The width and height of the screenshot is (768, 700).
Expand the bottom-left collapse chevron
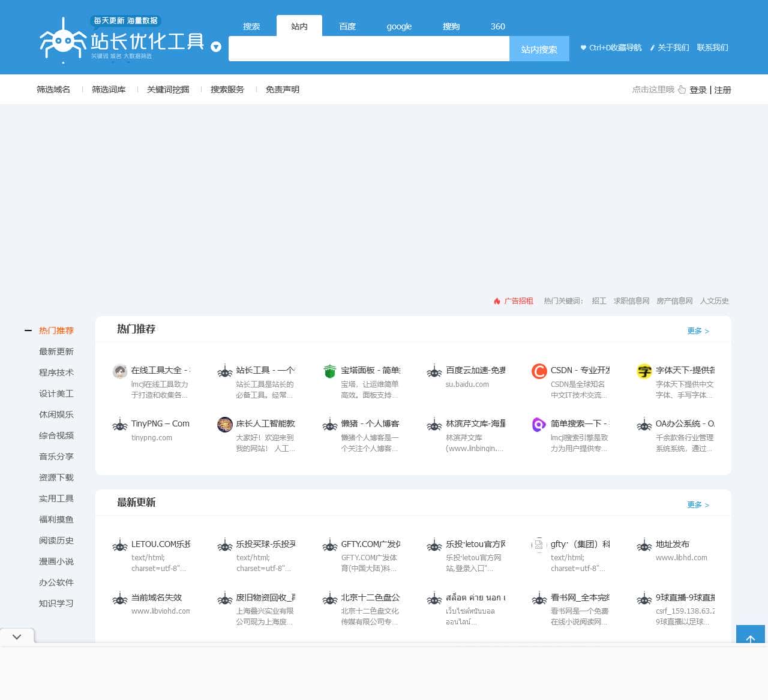click(17, 636)
